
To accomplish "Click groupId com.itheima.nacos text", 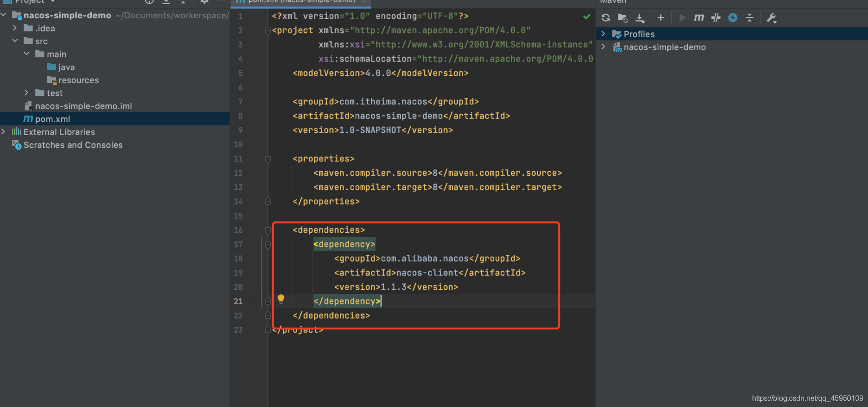I will pyautogui.click(x=386, y=102).
